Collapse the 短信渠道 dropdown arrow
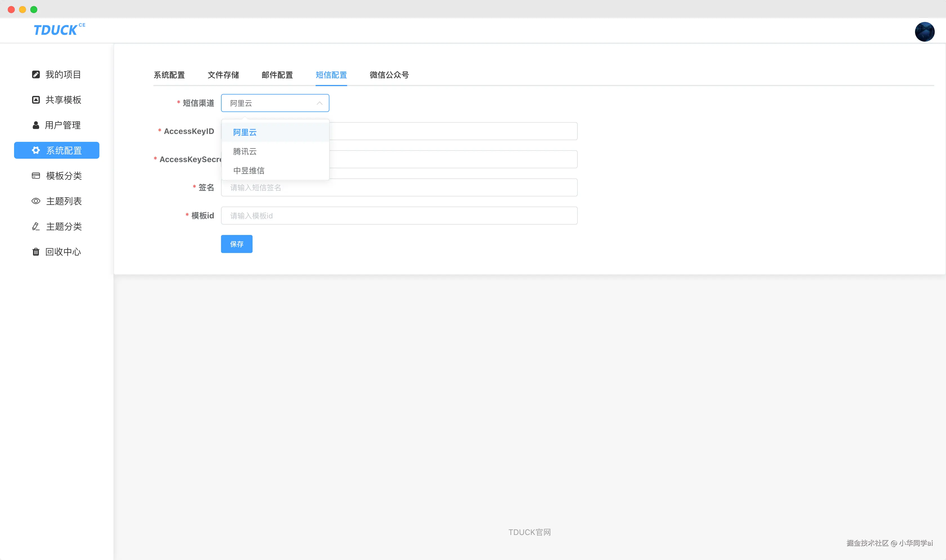This screenshot has height=560, width=946. click(319, 103)
